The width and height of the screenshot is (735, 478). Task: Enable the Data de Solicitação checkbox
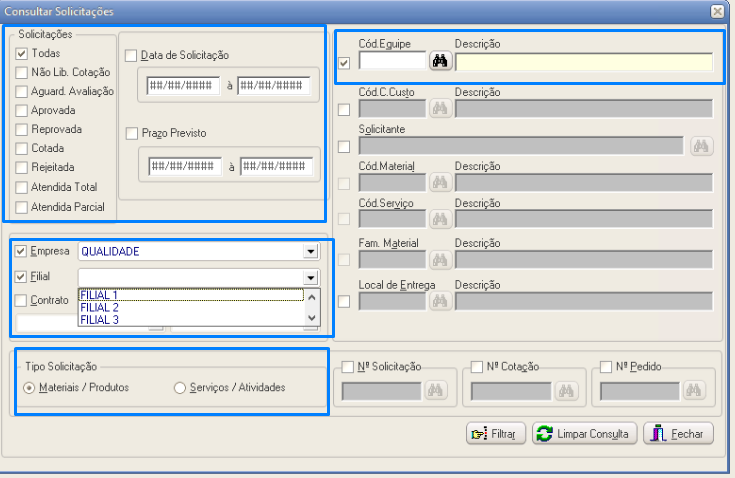(x=131, y=54)
